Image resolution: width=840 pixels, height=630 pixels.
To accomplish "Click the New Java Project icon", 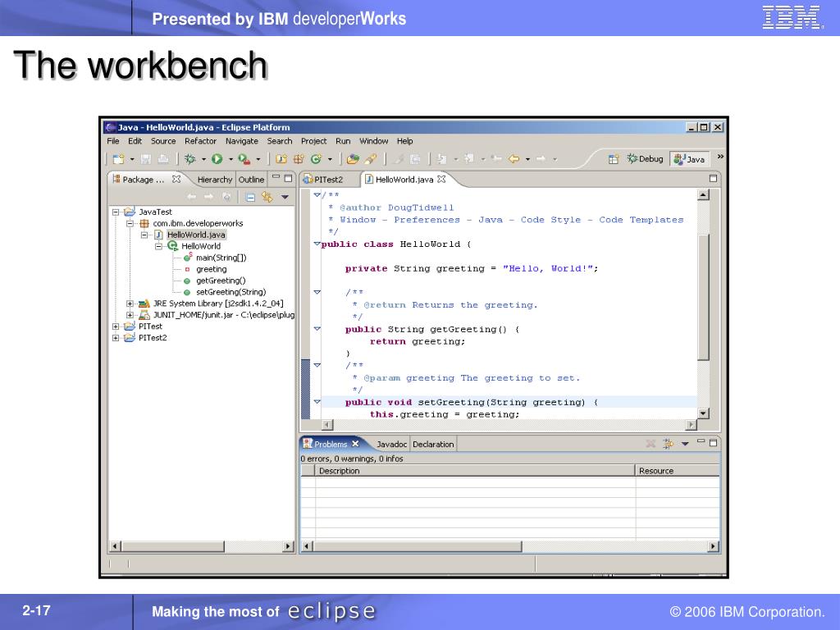I will tap(281, 159).
